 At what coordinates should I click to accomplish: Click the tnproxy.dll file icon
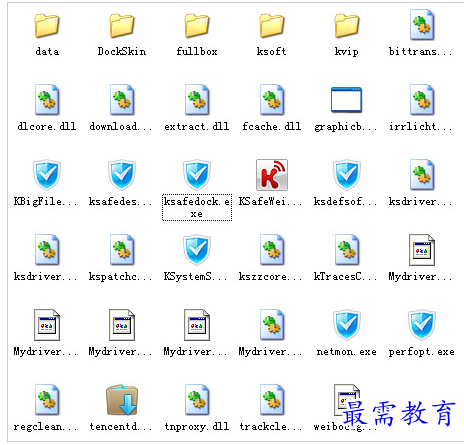click(197, 400)
